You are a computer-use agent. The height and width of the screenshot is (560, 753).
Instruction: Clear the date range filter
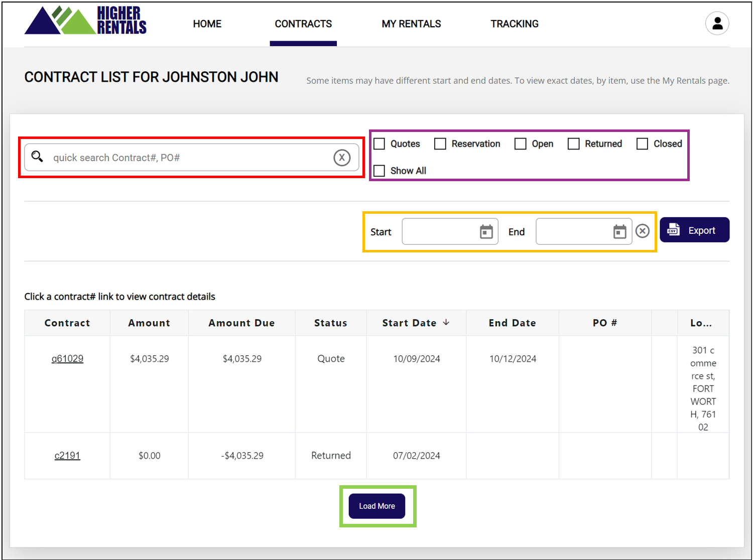[x=642, y=231]
